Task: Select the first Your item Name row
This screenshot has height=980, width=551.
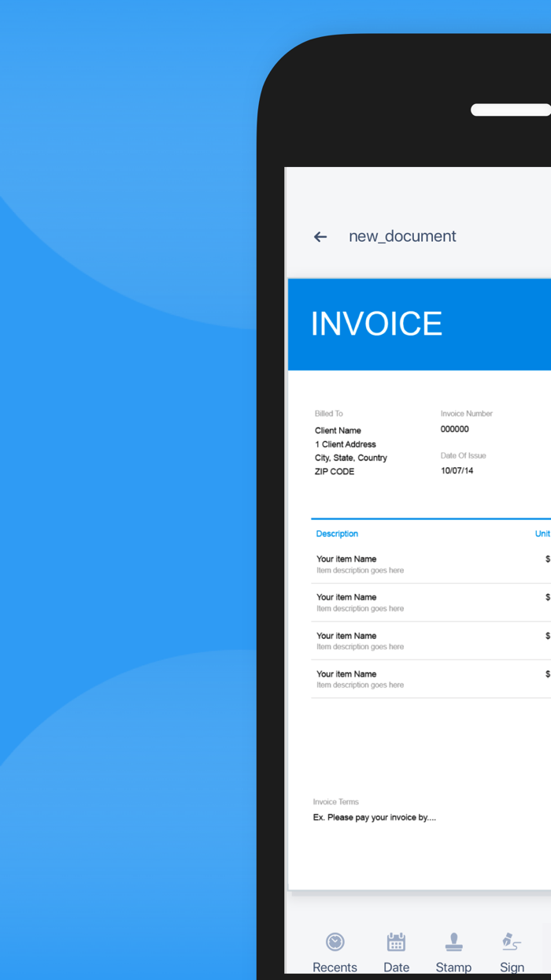Action: (431, 564)
